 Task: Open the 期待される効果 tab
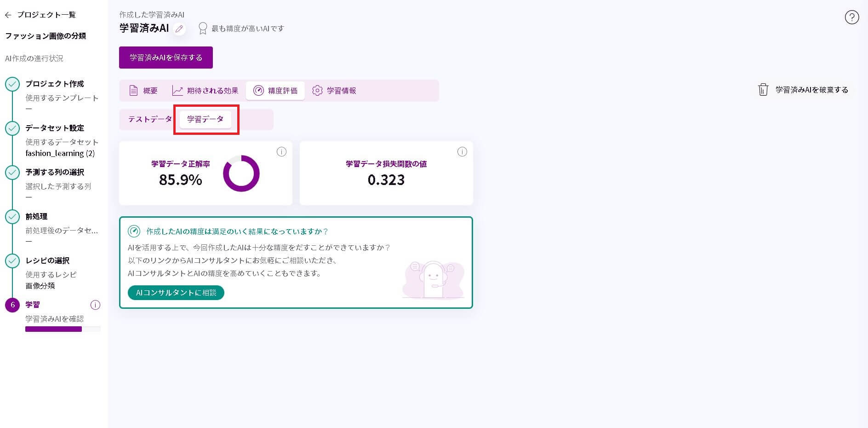coord(205,91)
